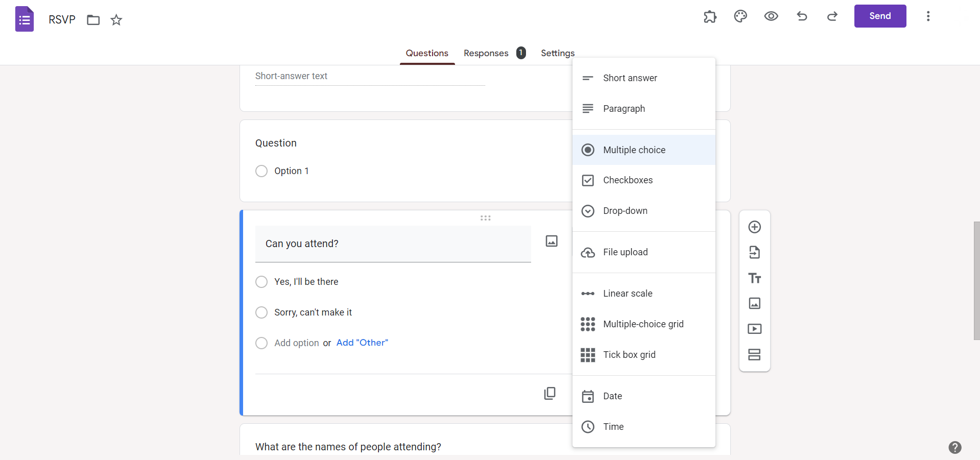Choose Drop-down question type
This screenshot has width=980, height=460.
(x=643, y=211)
